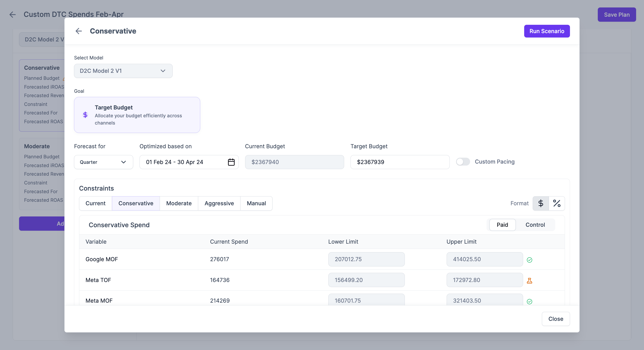Screen dimensions: 644x350
Task: Click the Close button
Action: point(556,319)
